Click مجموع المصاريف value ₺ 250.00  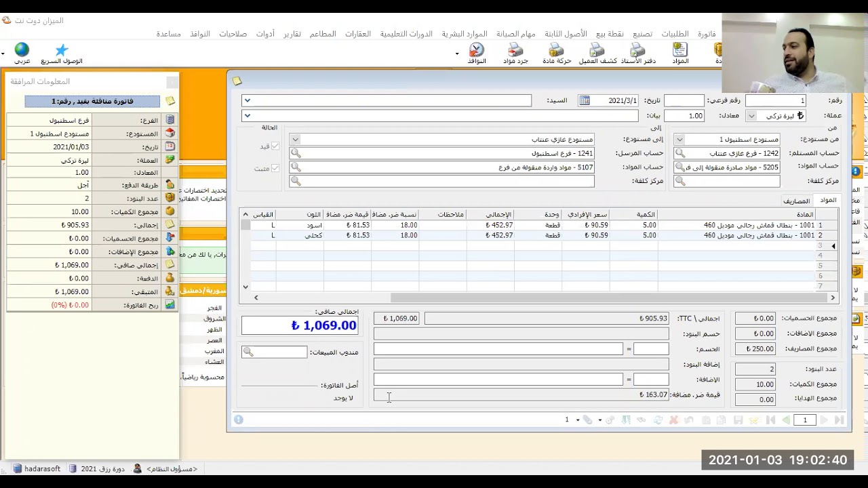click(x=755, y=348)
